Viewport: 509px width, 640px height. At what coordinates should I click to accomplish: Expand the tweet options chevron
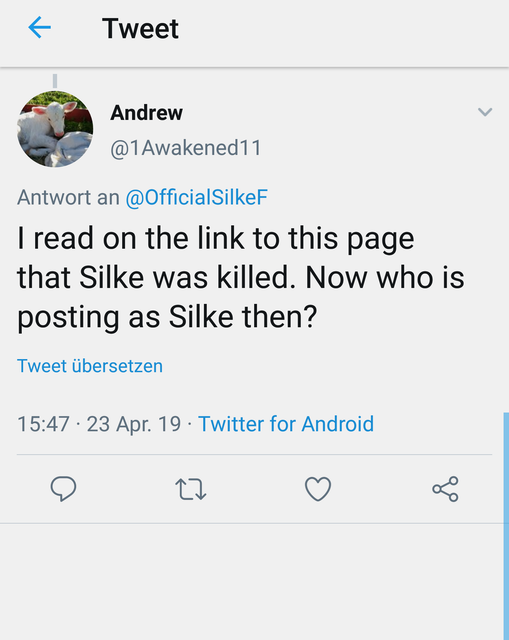coord(485,112)
